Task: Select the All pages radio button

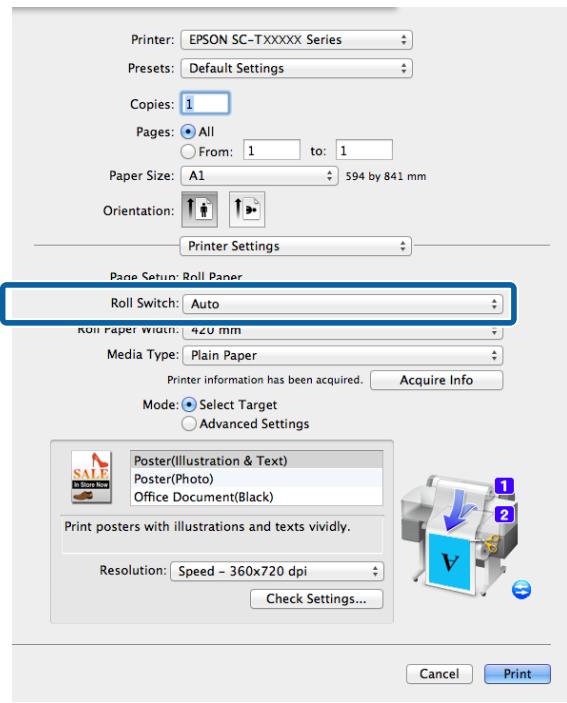Action: coord(188,132)
